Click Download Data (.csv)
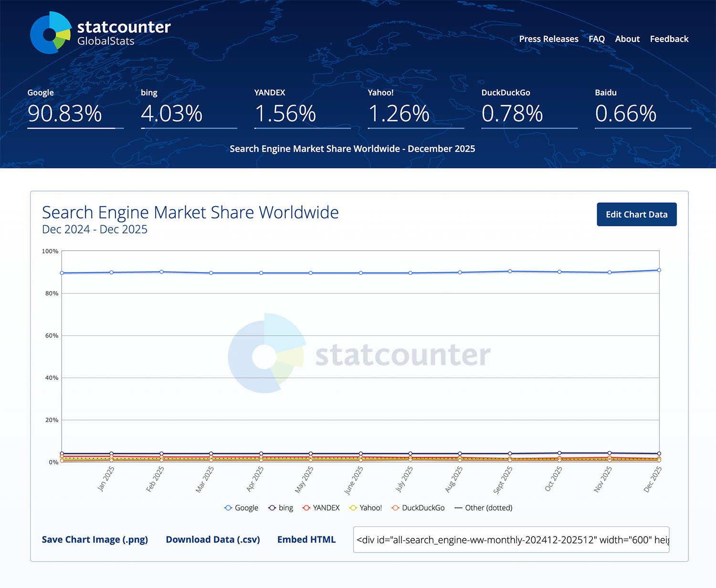Viewport: 716px width, 588px height. tap(213, 539)
